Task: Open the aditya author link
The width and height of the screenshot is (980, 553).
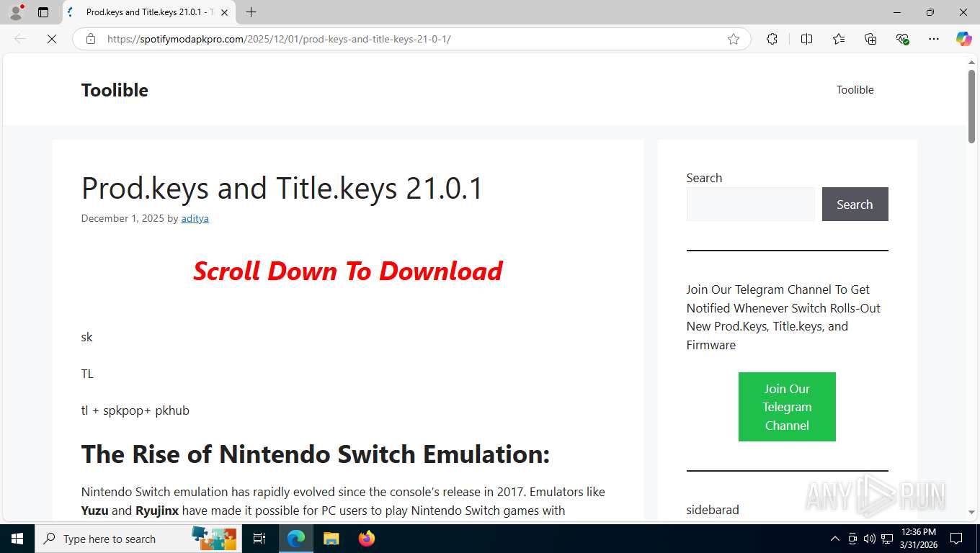Action: coord(195,218)
